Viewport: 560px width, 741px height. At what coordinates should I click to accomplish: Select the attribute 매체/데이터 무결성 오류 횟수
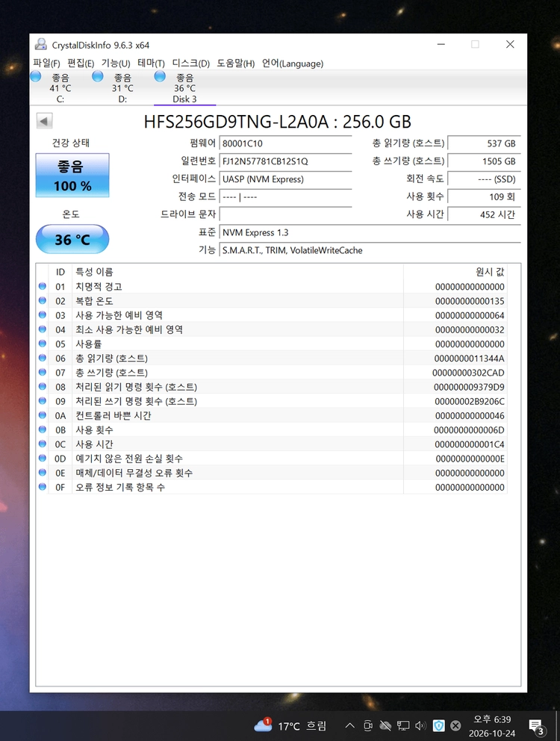click(x=134, y=473)
